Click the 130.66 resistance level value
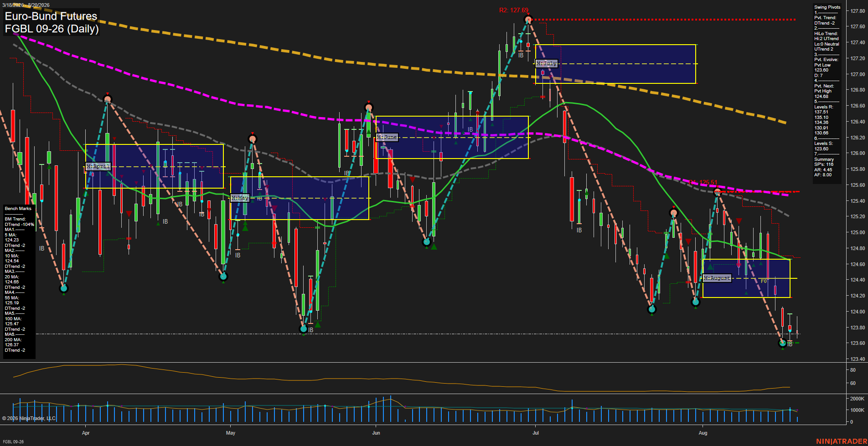Screen dimensions: 868x446 coord(821,133)
